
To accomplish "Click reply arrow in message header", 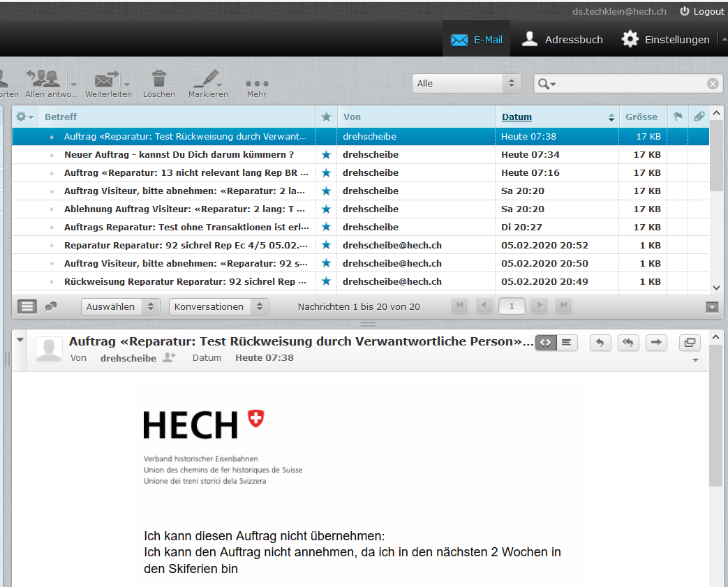I will pos(600,342).
